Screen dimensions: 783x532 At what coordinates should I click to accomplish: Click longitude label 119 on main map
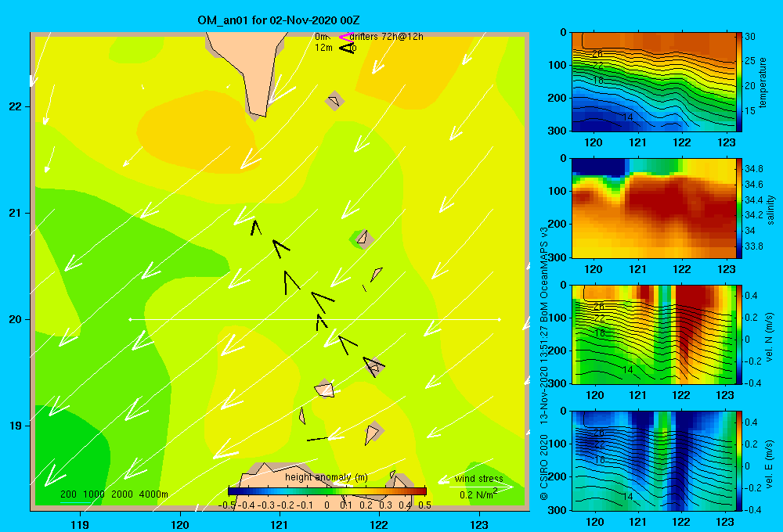coord(80,524)
